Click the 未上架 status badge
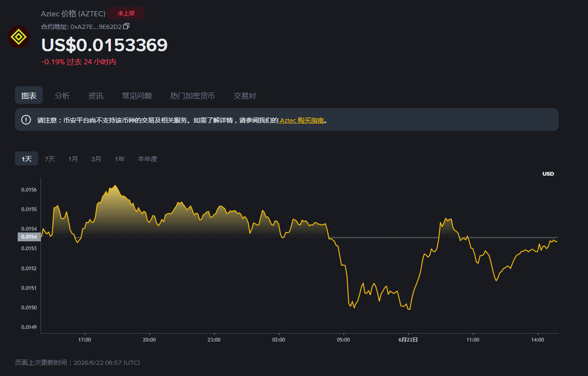588x376 pixels. coord(126,14)
